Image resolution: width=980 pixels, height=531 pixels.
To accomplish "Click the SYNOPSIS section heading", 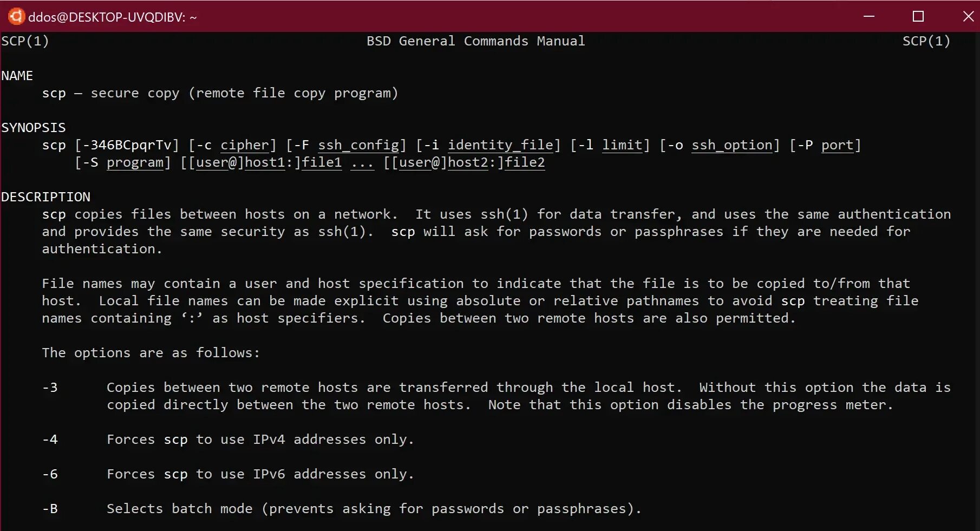I will pos(34,128).
